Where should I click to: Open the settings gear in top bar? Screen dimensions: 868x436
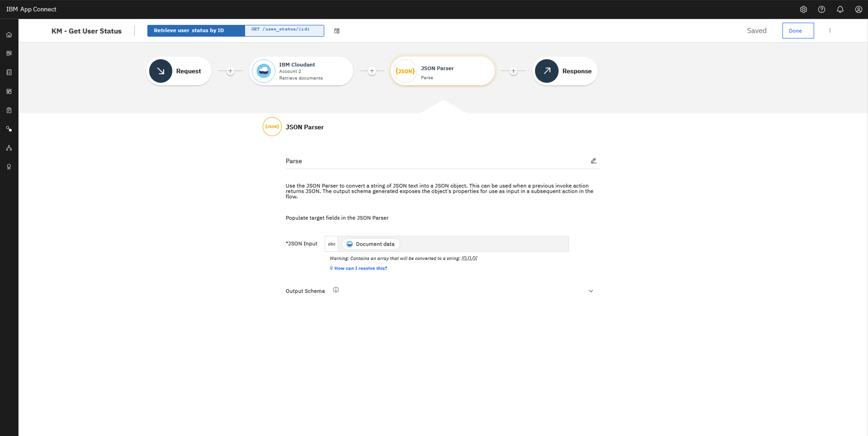coord(803,9)
